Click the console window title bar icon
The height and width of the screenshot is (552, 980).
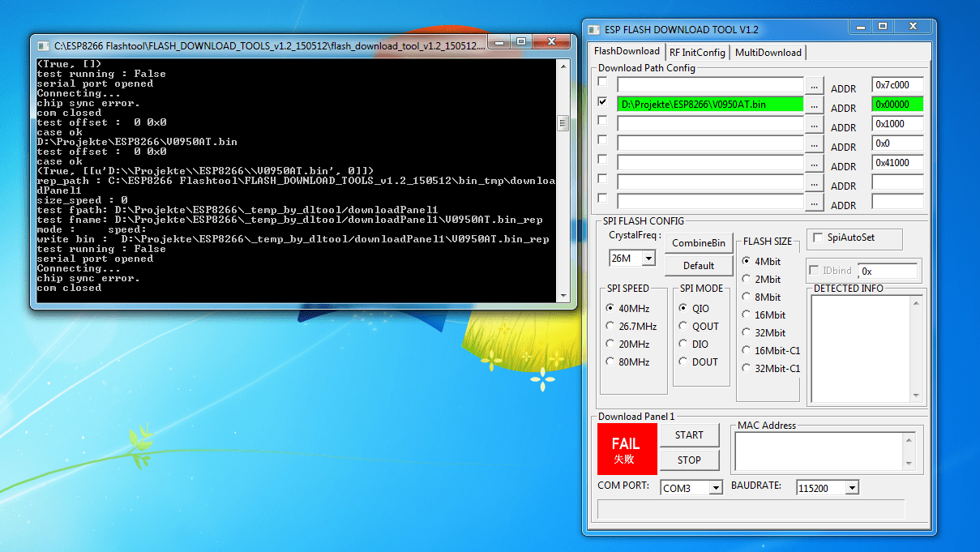(43, 45)
